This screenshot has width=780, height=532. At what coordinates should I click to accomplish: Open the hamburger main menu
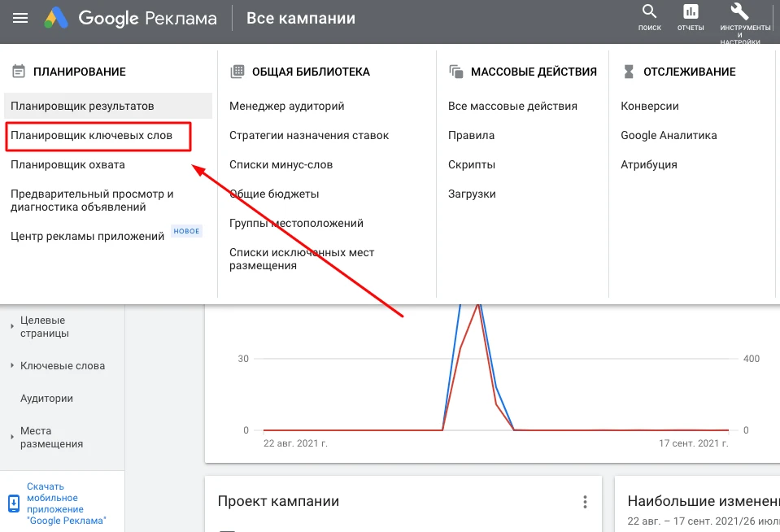[x=20, y=18]
